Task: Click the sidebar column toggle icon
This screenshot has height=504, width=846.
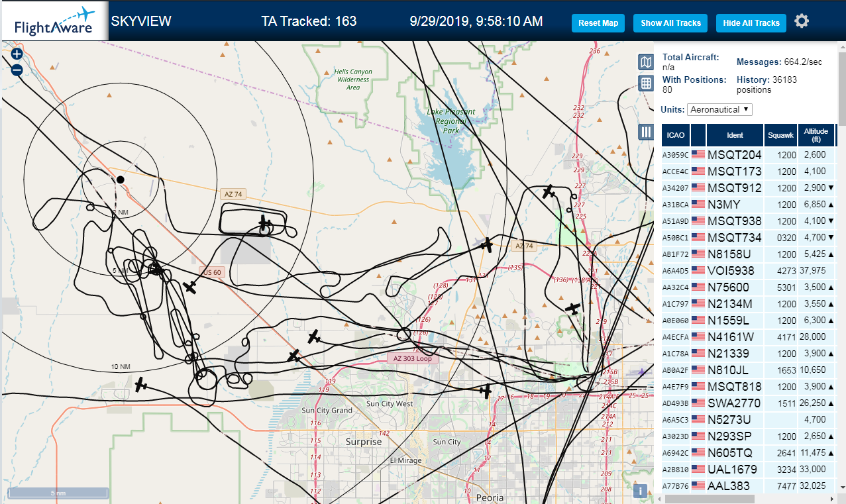Action: coord(646,132)
